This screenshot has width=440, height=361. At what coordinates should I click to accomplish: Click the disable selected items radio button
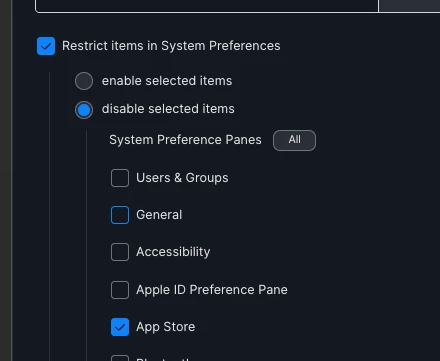point(84,110)
